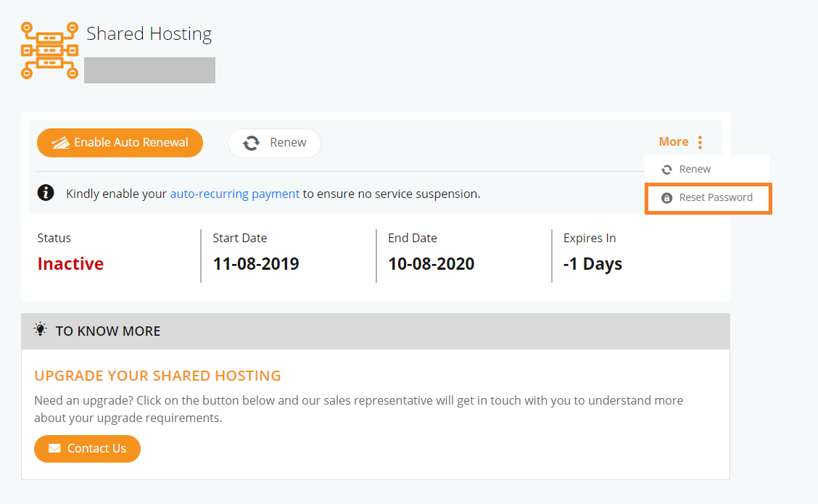Click the credit card icon in Enable Auto Renewal
Viewport: 818px width, 504px height.
click(x=60, y=143)
